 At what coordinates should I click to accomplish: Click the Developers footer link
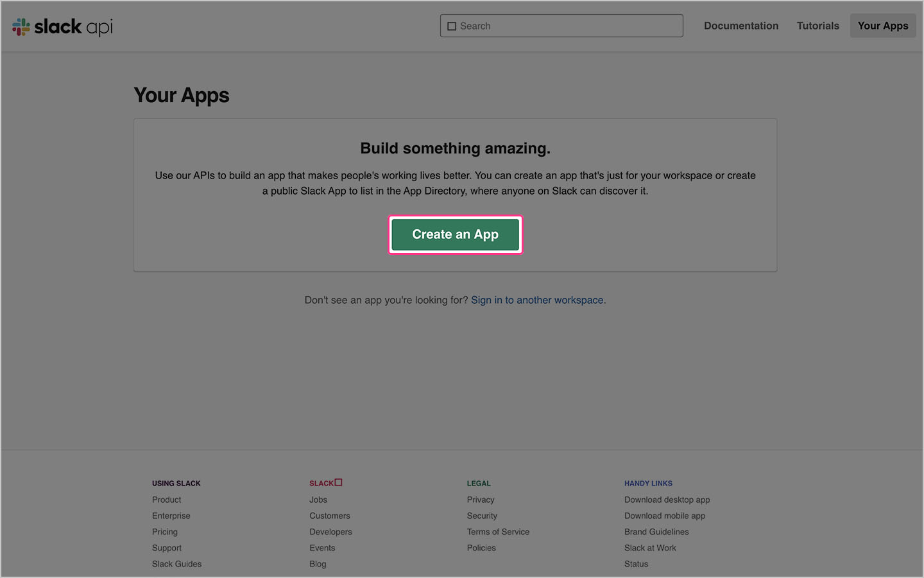click(330, 531)
